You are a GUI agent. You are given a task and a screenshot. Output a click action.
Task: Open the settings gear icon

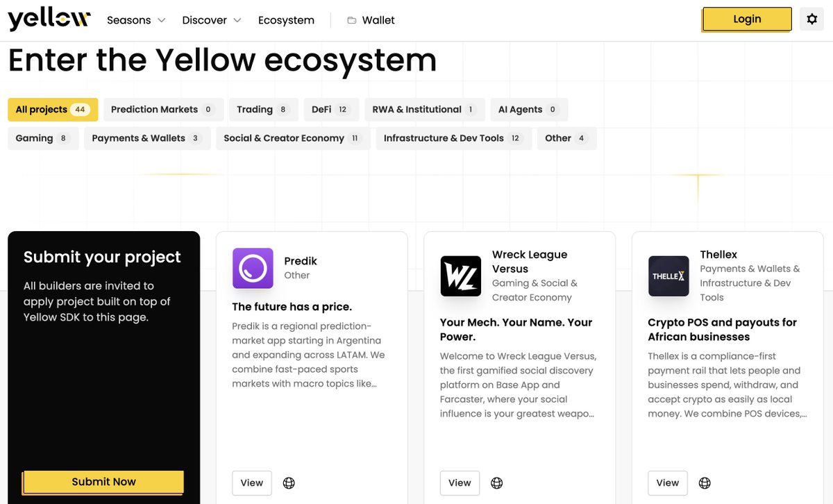pyautogui.click(x=811, y=19)
